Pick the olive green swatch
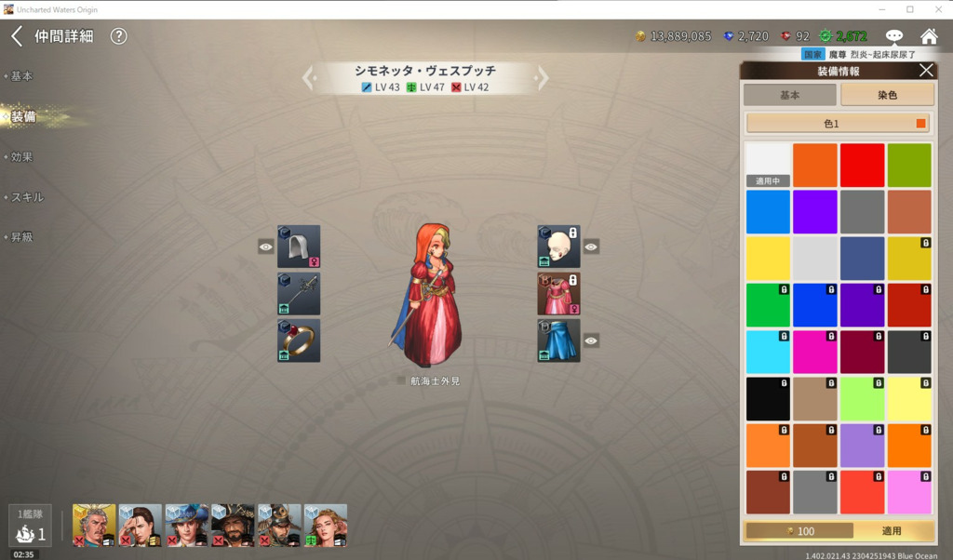This screenshot has height=560, width=953. (x=909, y=165)
